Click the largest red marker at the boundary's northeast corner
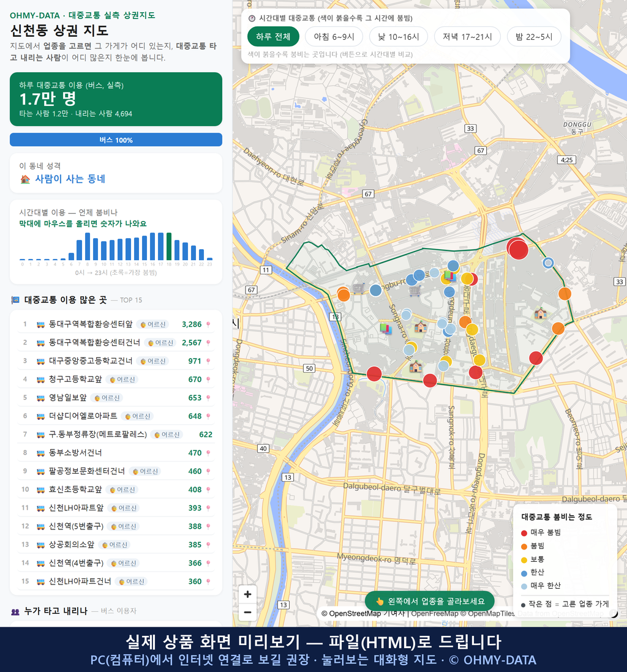 point(517,249)
